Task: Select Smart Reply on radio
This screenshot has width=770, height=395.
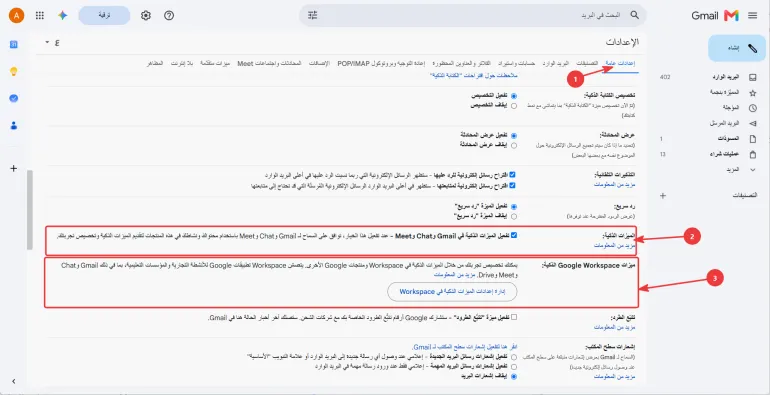Action: pos(514,206)
